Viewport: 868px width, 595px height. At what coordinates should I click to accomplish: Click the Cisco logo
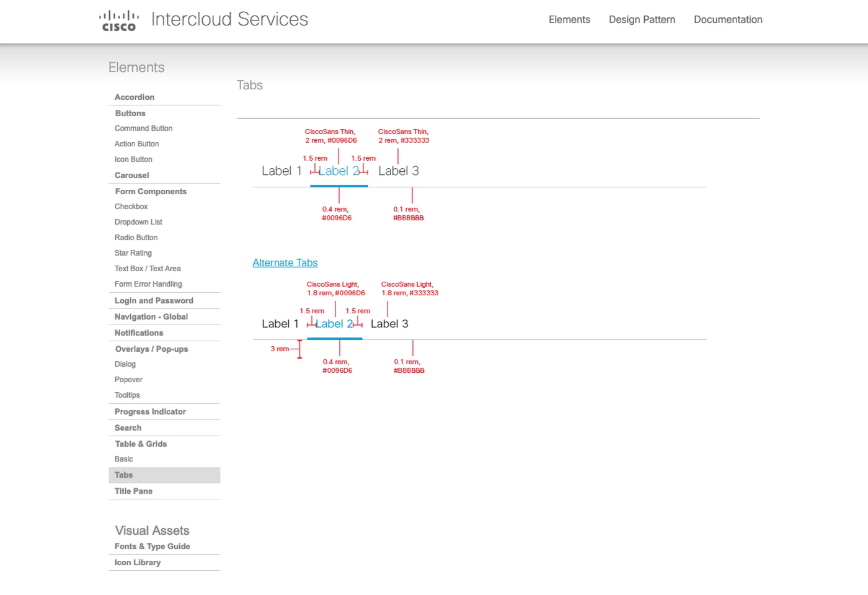[118, 20]
